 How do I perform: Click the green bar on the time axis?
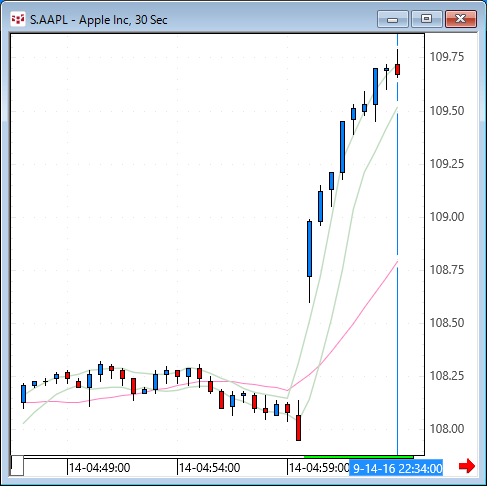pyautogui.click(x=359, y=457)
